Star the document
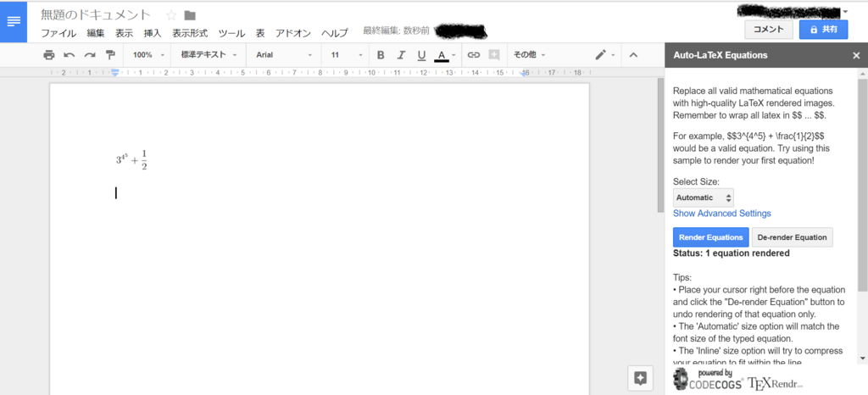The image size is (868, 395). pos(171,15)
